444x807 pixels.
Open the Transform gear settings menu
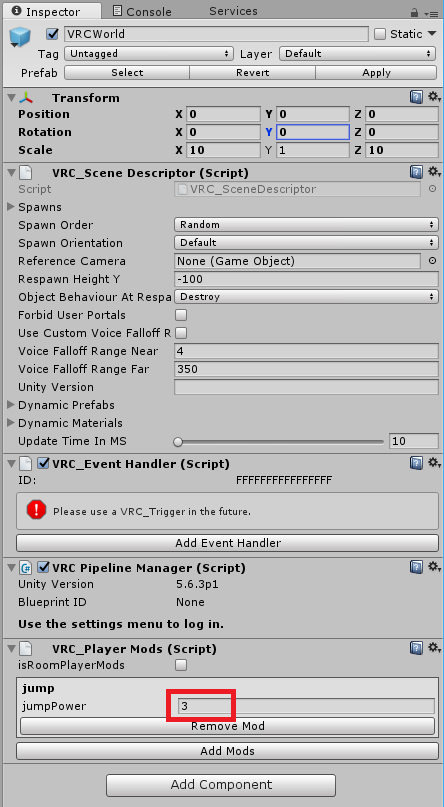(x=434, y=97)
